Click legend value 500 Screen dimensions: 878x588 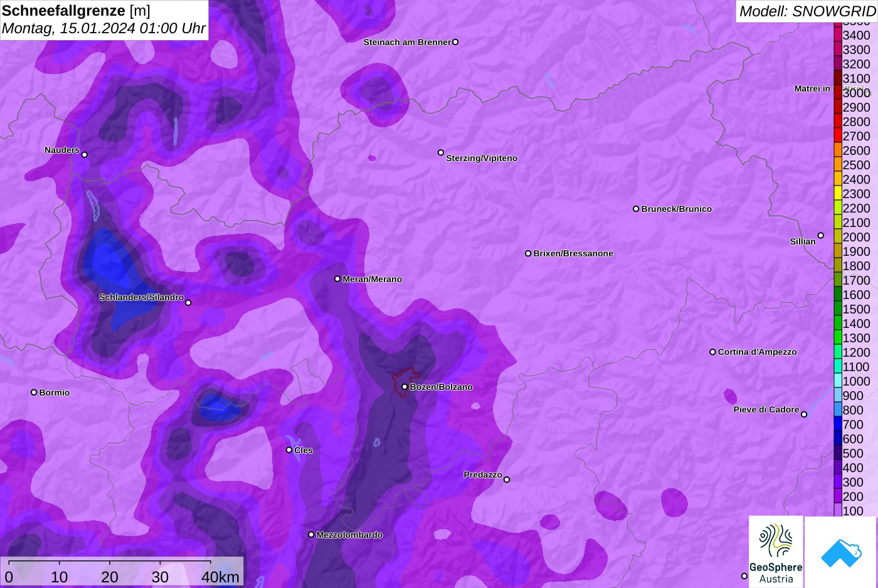(x=853, y=453)
